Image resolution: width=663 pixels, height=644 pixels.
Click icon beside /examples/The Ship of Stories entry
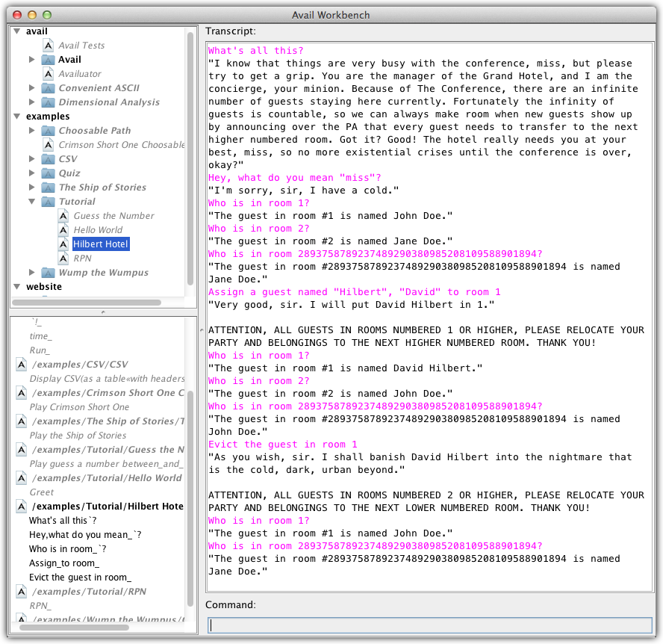coord(22,421)
